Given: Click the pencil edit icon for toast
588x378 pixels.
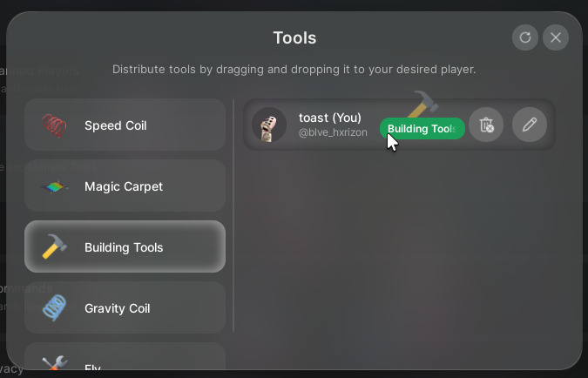Looking at the screenshot, I should click(x=529, y=125).
